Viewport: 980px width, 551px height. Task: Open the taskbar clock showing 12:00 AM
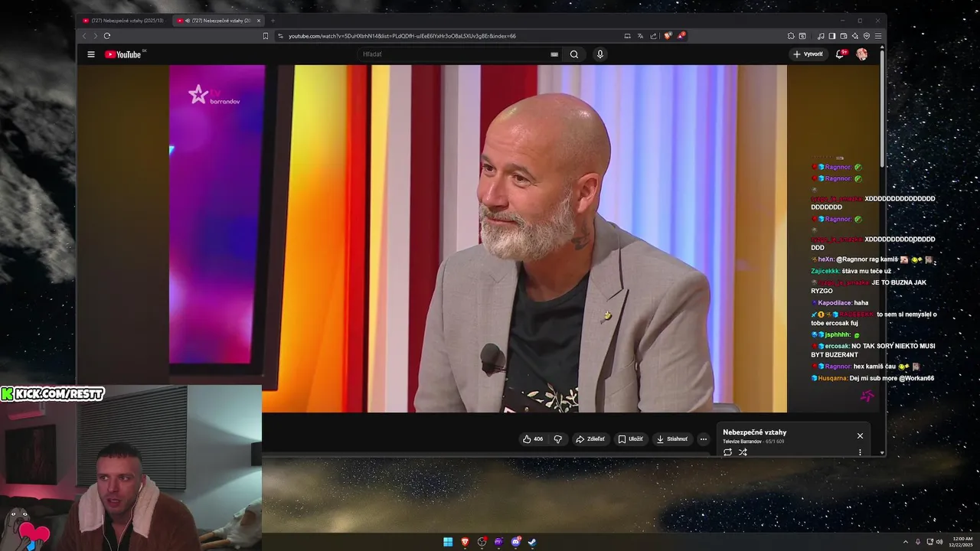coord(962,542)
